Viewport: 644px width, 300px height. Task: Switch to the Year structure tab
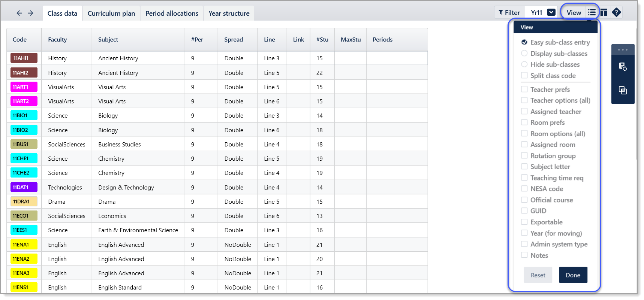[229, 13]
